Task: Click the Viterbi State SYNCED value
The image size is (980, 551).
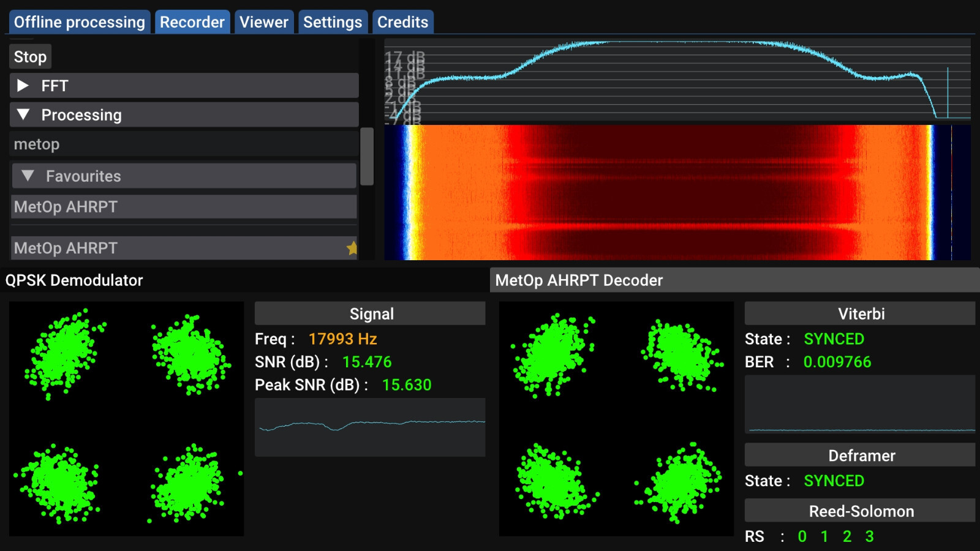Action: [x=834, y=339]
